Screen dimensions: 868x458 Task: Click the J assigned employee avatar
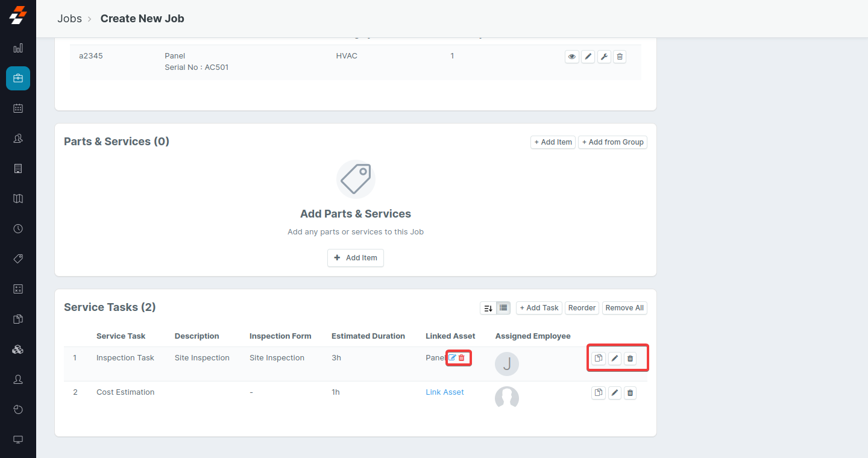[506, 364]
